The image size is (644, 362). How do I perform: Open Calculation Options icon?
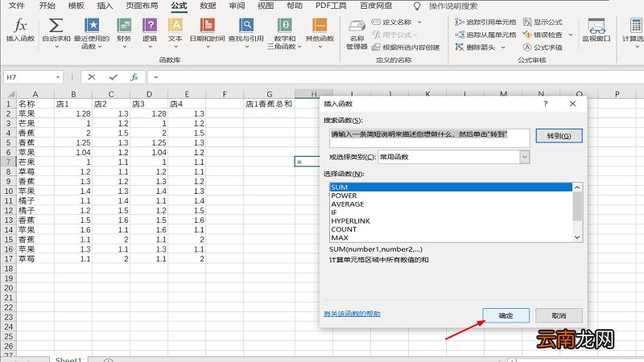pyautogui.click(x=636, y=26)
